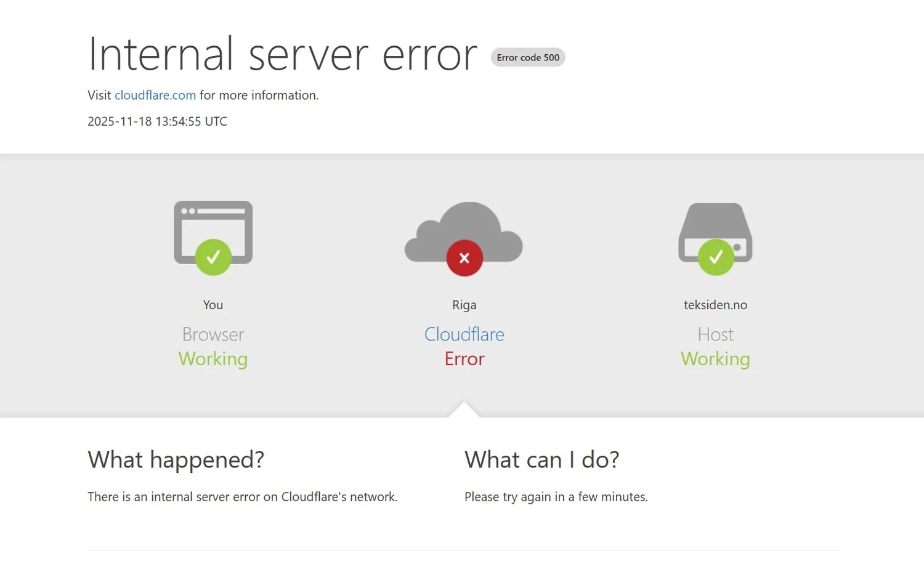Click the red X error badge

pyautogui.click(x=464, y=258)
